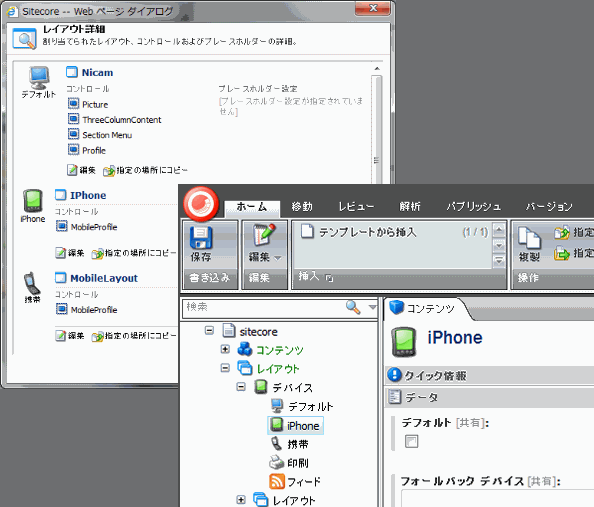Click the MobileProfile icon under MobileLayout
The image size is (594, 507).
[x=62, y=309]
